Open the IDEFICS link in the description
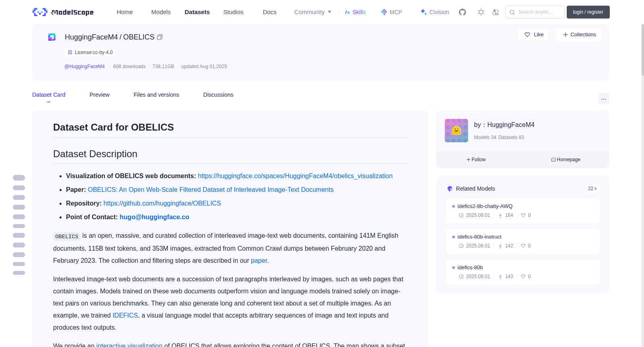The width and height of the screenshot is (644, 347). pos(125,316)
